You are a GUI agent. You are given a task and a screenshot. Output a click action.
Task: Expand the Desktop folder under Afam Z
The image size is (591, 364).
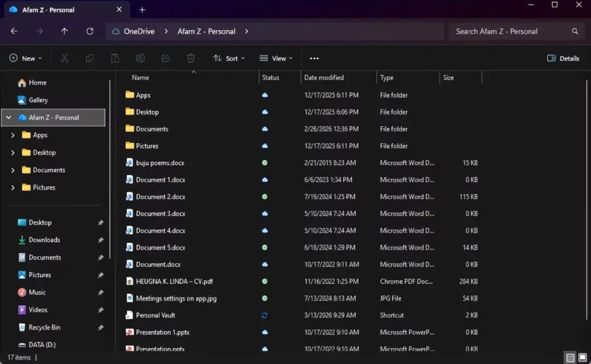pyautogui.click(x=13, y=152)
